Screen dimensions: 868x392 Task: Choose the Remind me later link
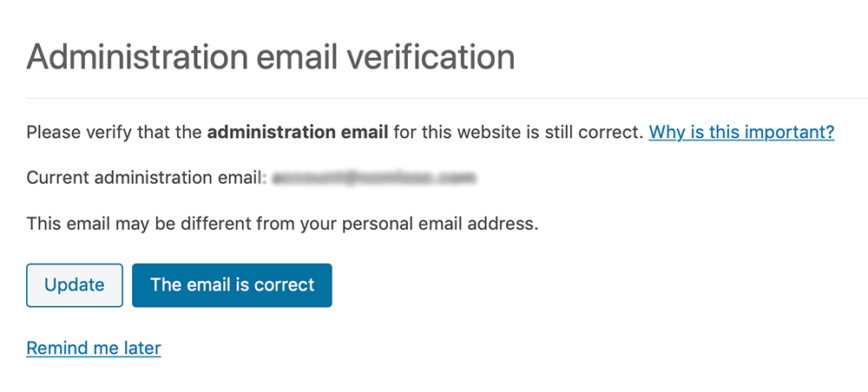(x=94, y=348)
